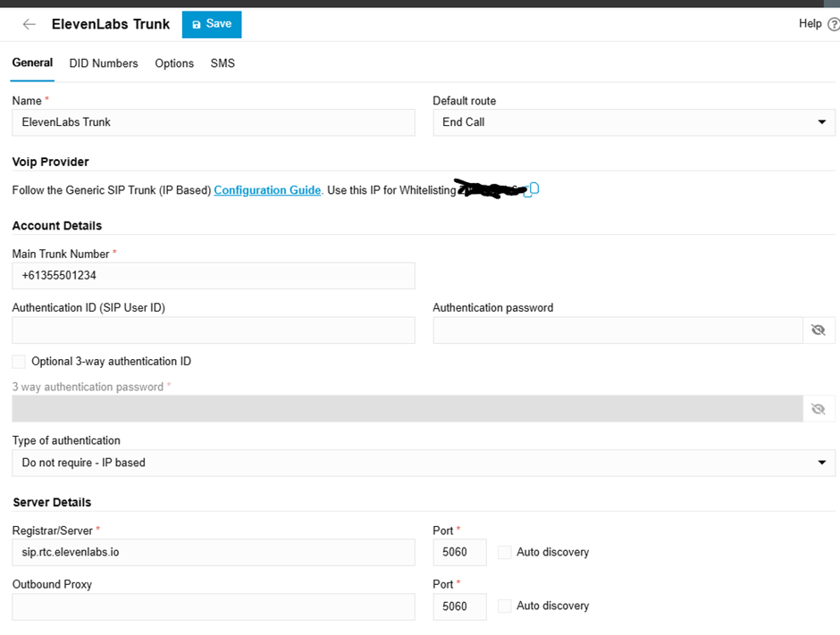Click the Main Trunk Number field
This screenshot has width=840, height=635.
point(214,275)
